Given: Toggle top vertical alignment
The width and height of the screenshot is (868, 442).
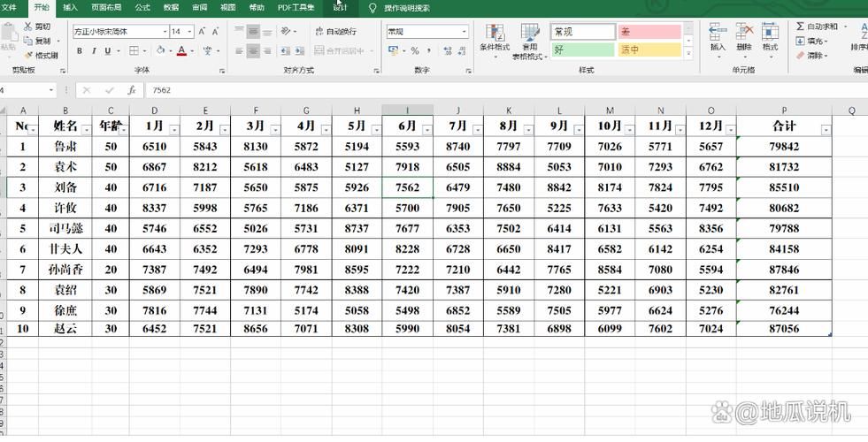Looking at the screenshot, I should click(239, 32).
